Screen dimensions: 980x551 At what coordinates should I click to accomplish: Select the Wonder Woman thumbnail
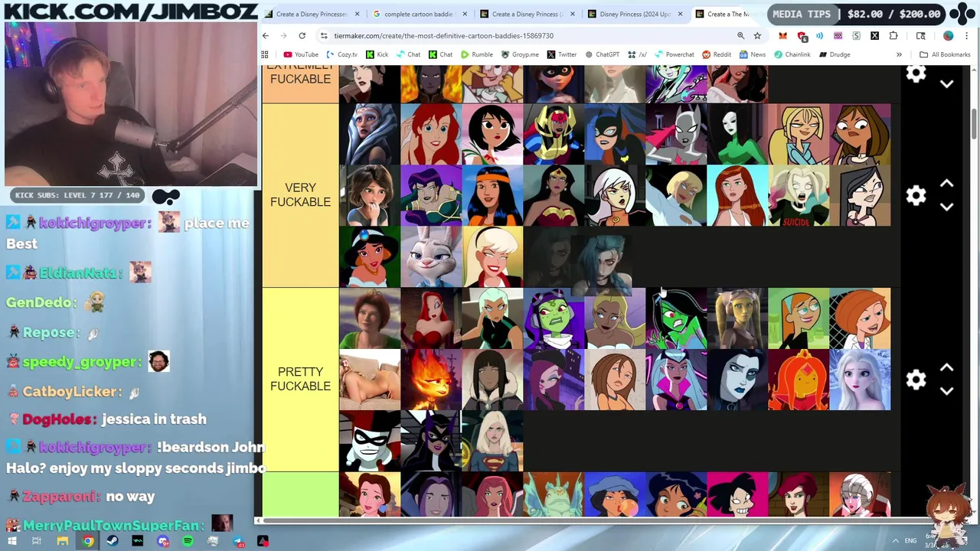coord(554,196)
